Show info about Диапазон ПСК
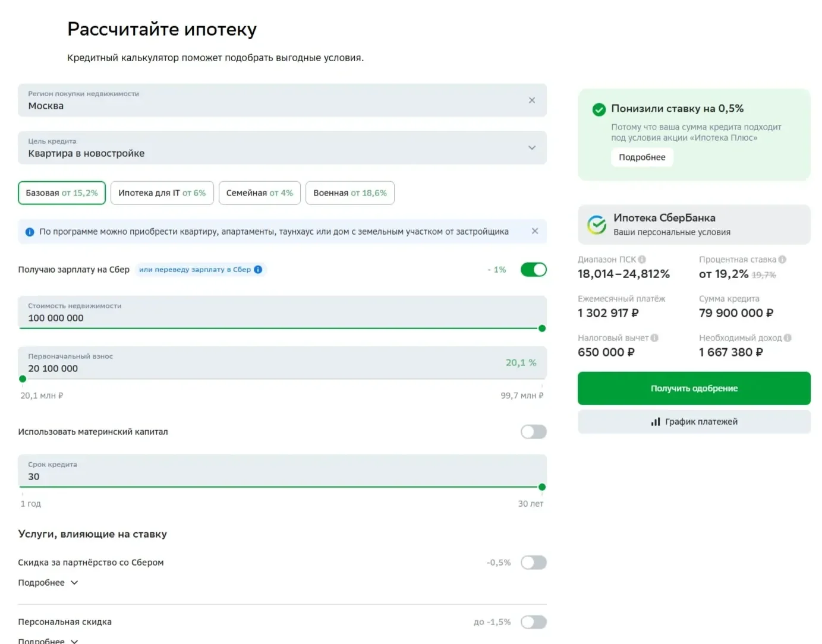 pyautogui.click(x=642, y=260)
